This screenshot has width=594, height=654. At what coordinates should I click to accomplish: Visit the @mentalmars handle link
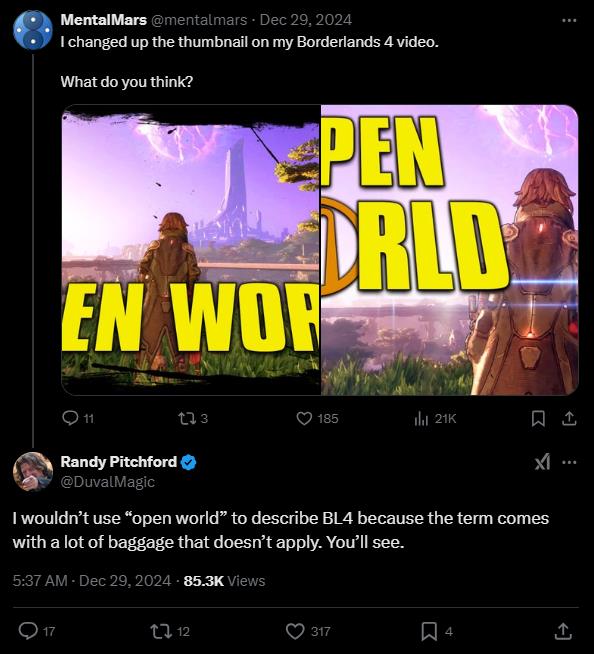point(199,20)
